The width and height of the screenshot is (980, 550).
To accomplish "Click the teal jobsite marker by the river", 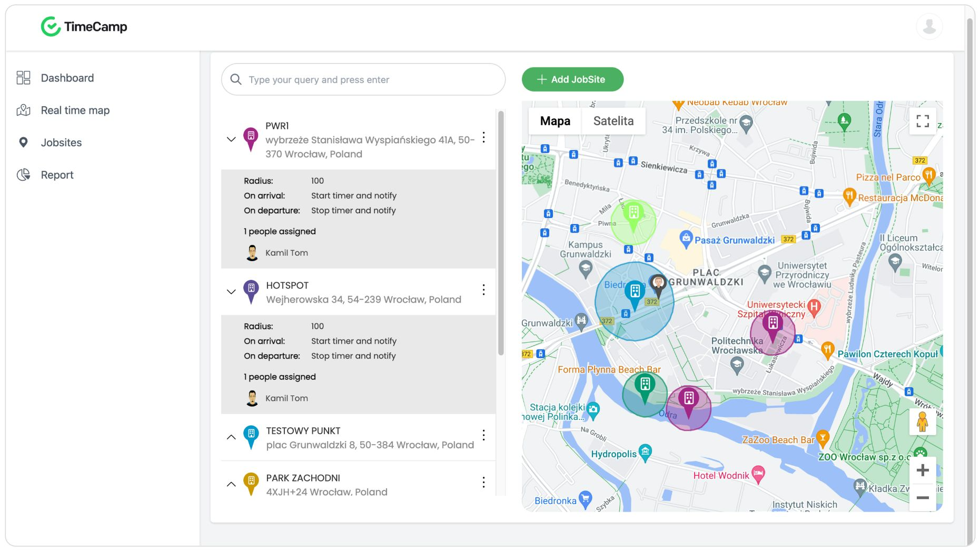I will pos(645,388).
